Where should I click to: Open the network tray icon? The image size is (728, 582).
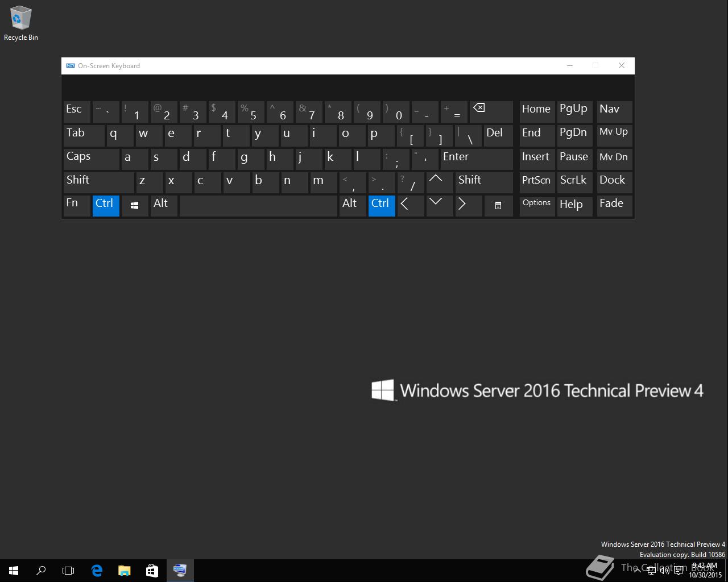[x=651, y=570]
